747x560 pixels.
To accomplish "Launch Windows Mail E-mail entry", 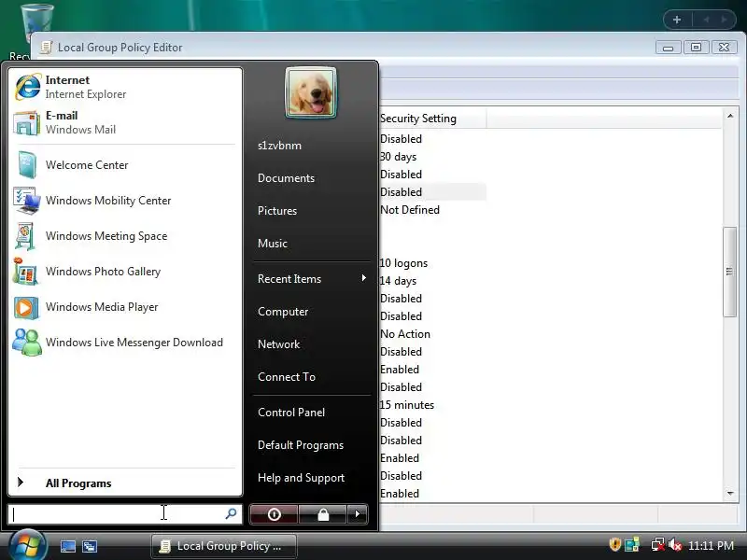I will point(125,122).
